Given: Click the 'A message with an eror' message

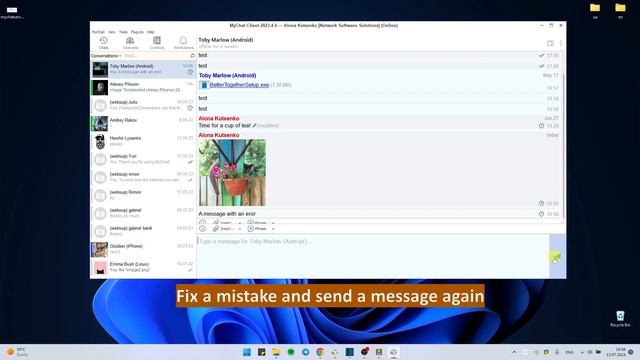Looking at the screenshot, I should pos(227,214).
